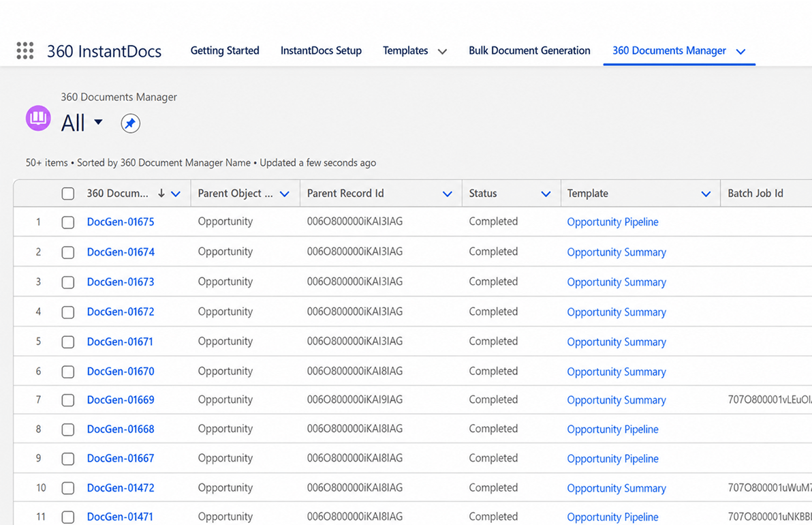Viewport: 812px width, 525px height.
Task: Open Opportunity Summary template in DocGen-01472 row
Action: pyautogui.click(x=616, y=488)
